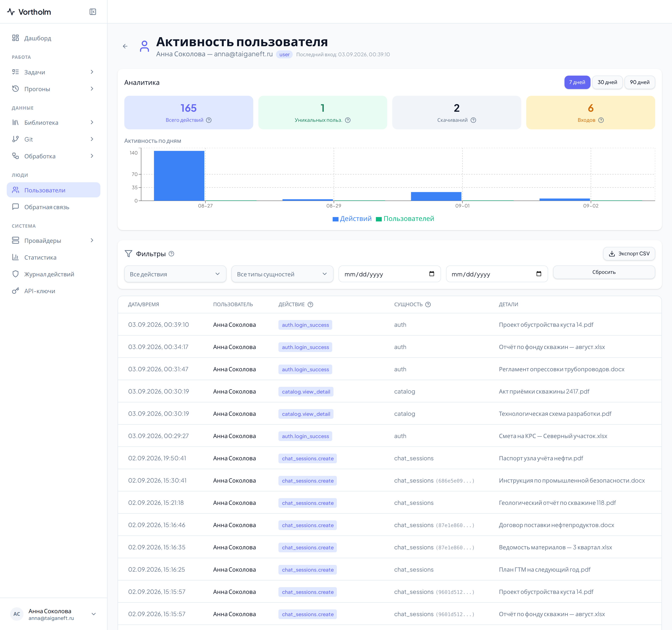The height and width of the screenshot is (630, 672).
Task: Click the Обработка workflow icon
Action: coord(16,156)
